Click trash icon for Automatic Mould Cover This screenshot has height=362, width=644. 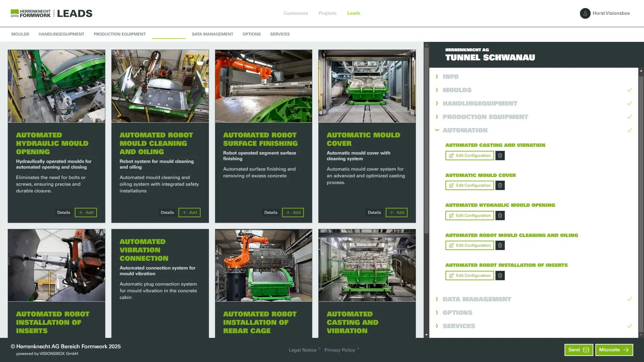pos(500,185)
